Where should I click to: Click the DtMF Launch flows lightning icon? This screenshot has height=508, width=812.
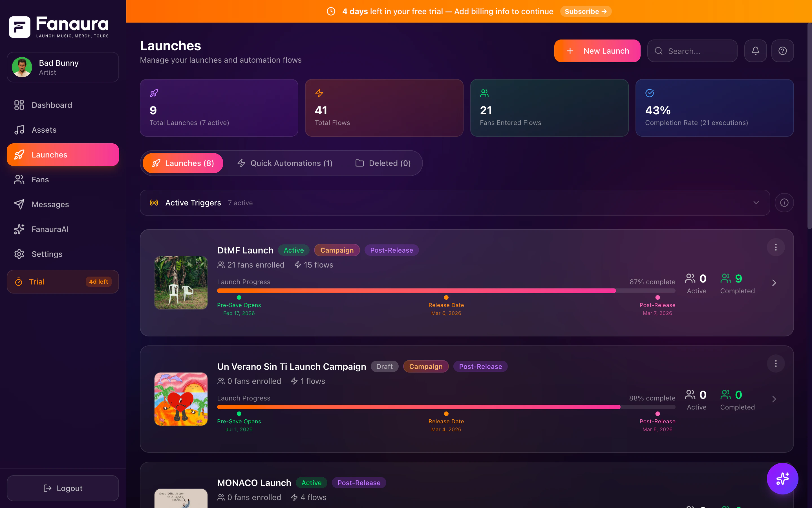click(x=298, y=265)
